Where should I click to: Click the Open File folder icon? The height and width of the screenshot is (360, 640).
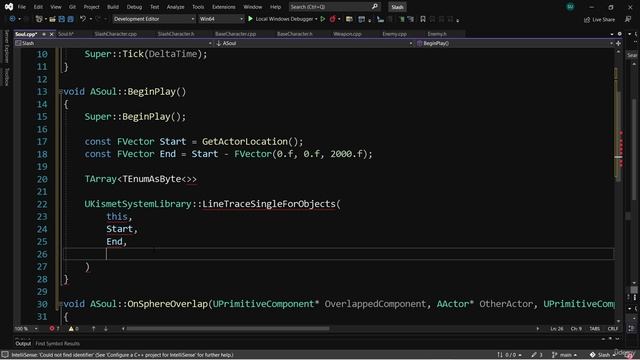pos(52,19)
